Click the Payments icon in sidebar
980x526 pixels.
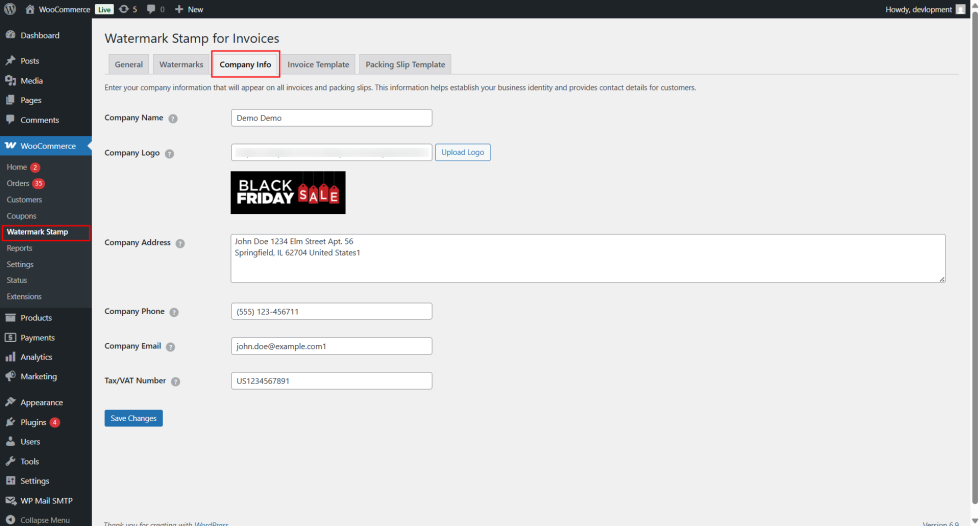point(10,337)
